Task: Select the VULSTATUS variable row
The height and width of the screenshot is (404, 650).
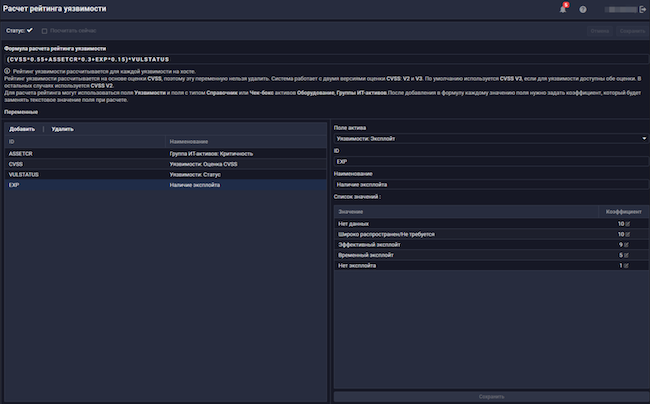Action: 165,175
